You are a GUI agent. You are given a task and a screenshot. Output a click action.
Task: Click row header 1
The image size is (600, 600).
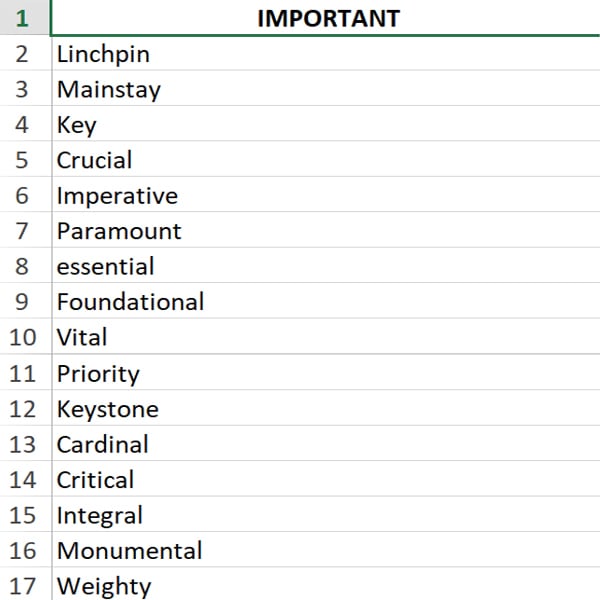point(25,18)
